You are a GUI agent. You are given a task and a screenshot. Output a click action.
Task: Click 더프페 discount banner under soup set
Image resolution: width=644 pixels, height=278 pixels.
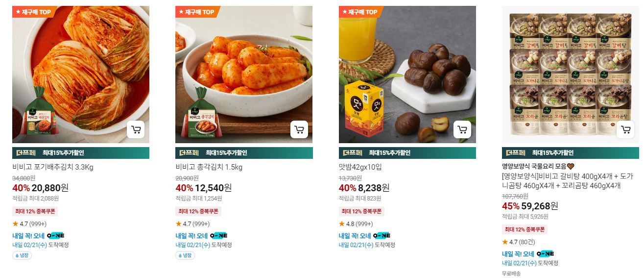571,152
